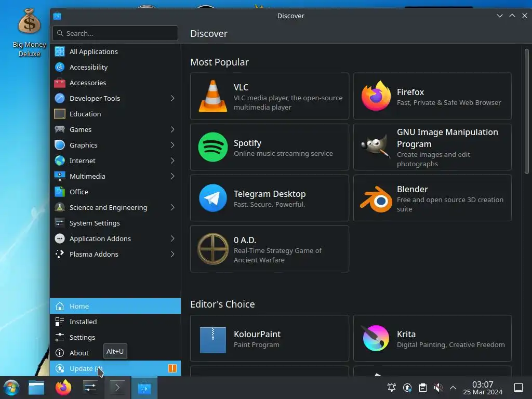Select the Education category
This screenshot has width=532, height=399.
tap(115, 114)
